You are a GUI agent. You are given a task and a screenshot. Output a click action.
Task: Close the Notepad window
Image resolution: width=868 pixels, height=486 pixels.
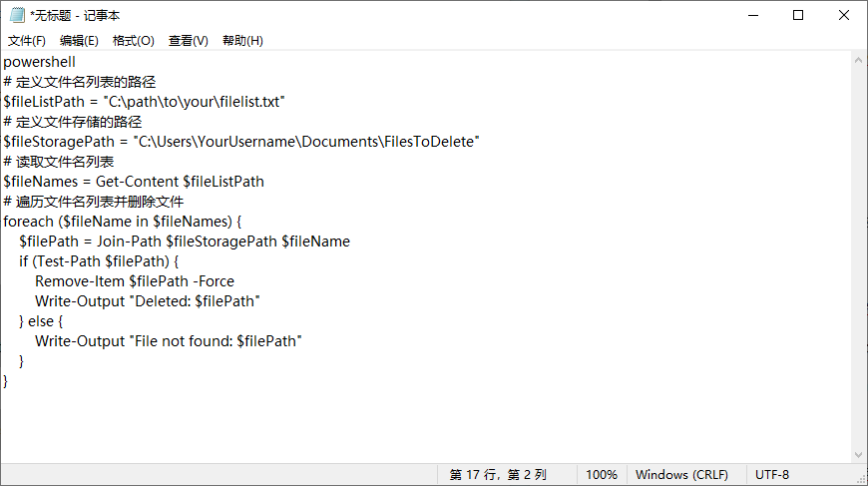pyautogui.click(x=844, y=15)
